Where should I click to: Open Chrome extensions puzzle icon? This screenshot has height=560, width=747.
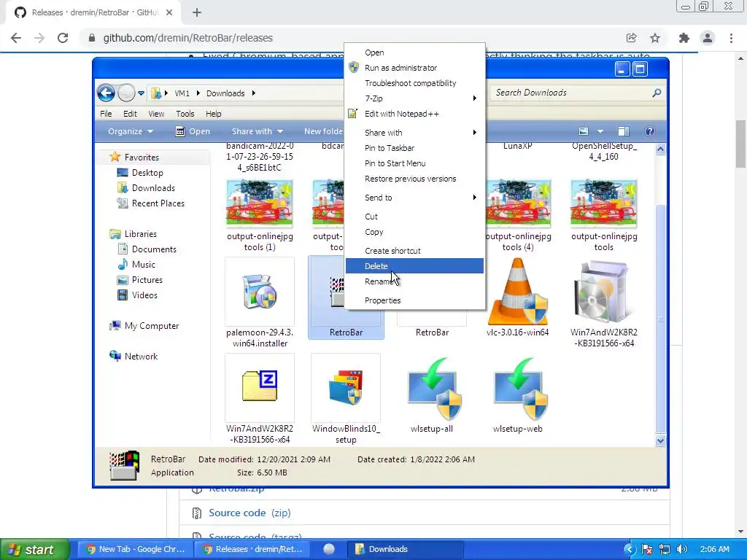(684, 38)
